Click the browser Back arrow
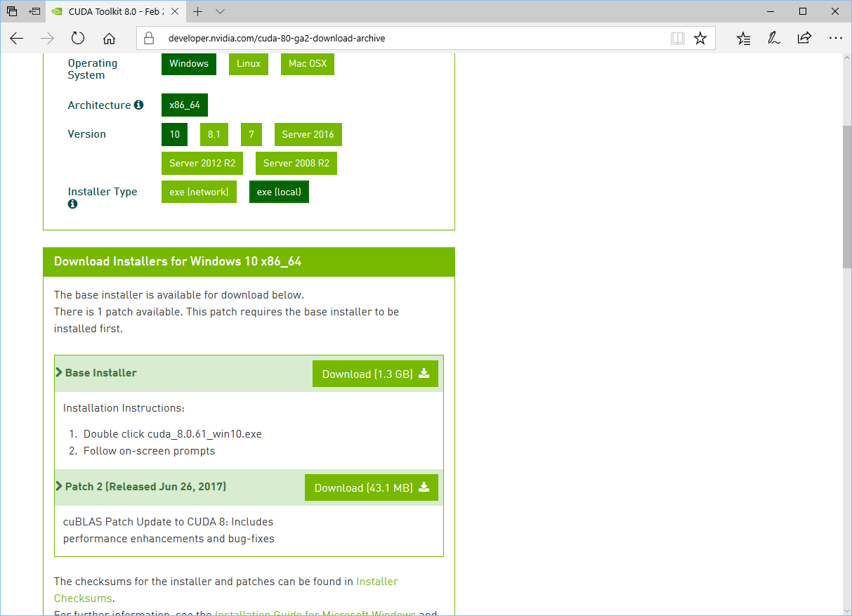Image resolution: width=852 pixels, height=616 pixels. [17, 38]
